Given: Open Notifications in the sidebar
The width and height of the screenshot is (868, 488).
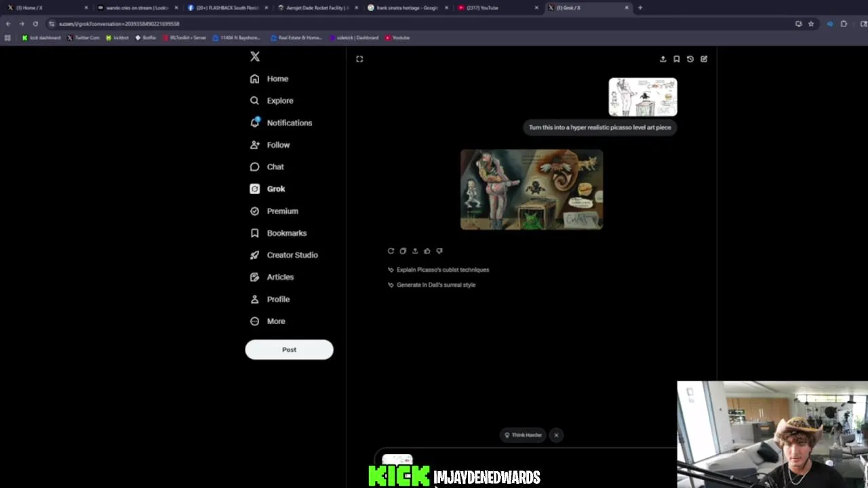Looking at the screenshot, I should [x=281, y=123].
